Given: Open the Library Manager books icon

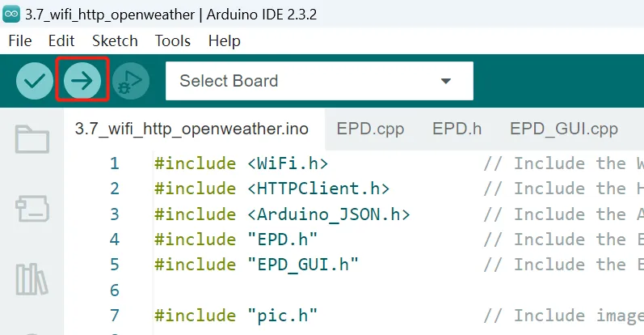Looking at the screenshot, I should pos(32,279).
